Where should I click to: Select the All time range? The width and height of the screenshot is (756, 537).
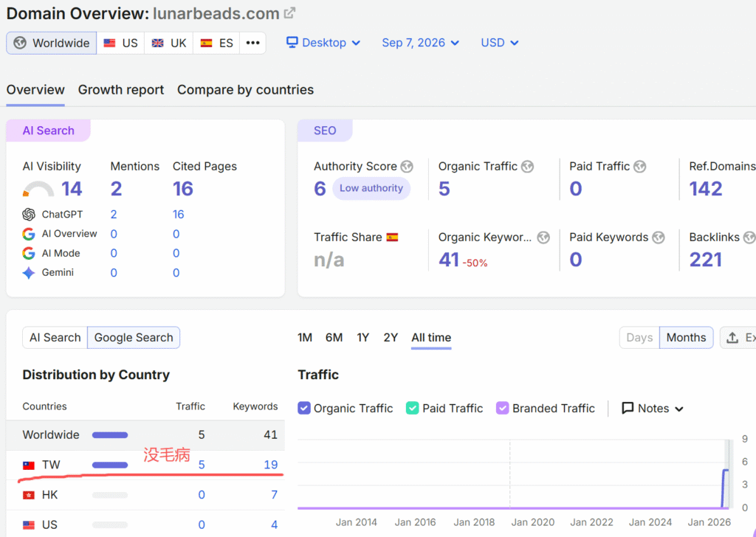pyautogui.click(x=431, y=338)
